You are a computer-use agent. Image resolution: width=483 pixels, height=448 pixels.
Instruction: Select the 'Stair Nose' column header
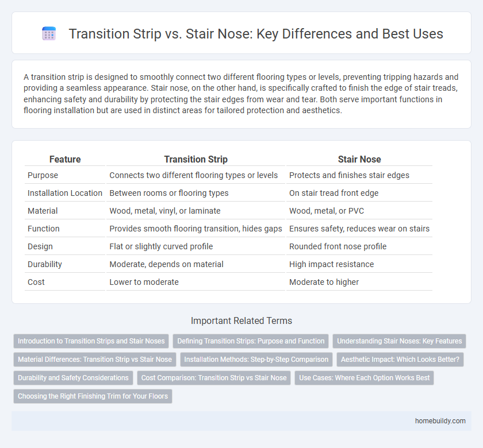point(359,159)
